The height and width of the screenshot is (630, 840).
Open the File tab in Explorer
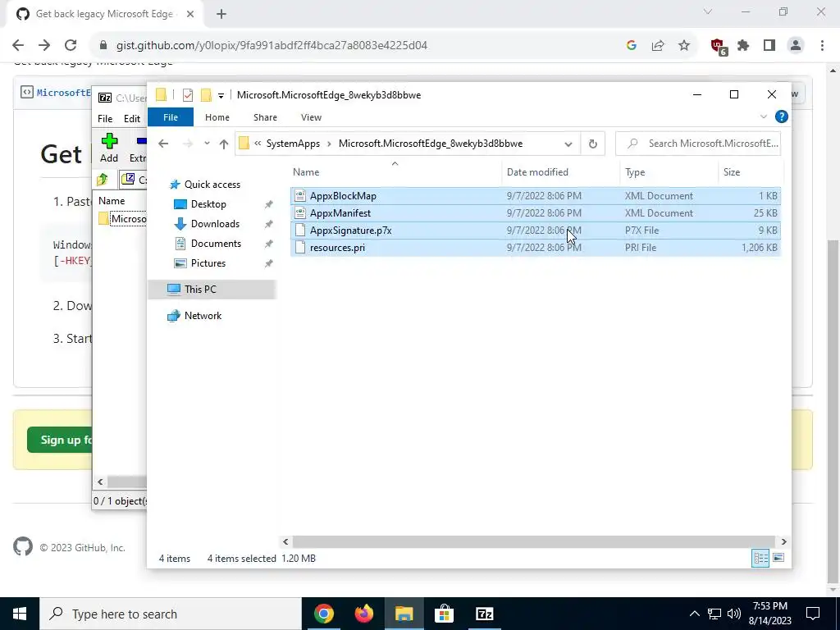point(171,117)
